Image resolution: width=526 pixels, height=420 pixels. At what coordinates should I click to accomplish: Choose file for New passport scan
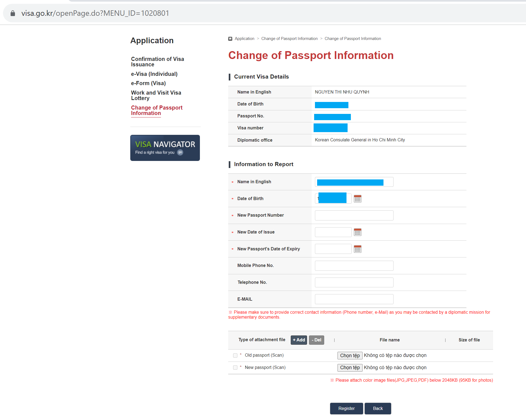click(350, 368)
